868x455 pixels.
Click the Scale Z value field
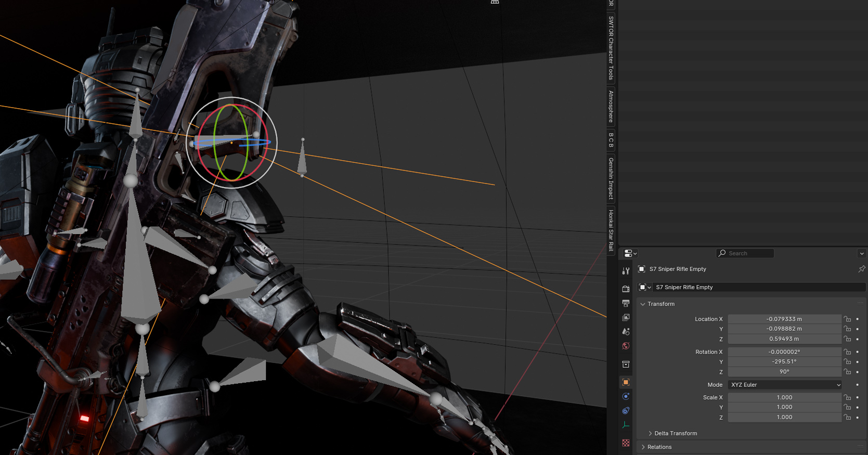click(x=784, y=417)
